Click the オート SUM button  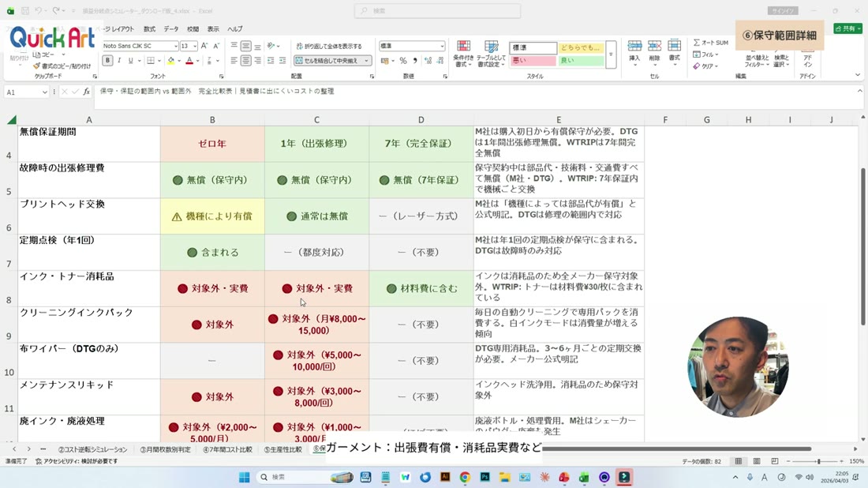pos(711,43)
